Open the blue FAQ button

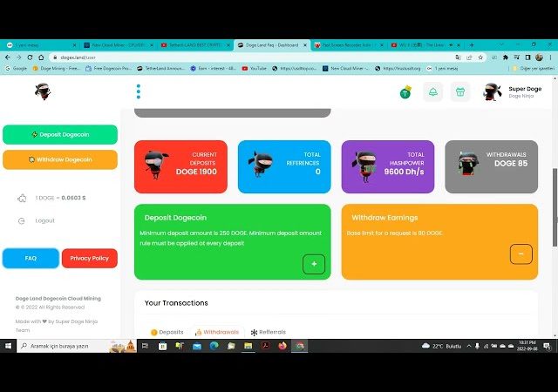31,258
